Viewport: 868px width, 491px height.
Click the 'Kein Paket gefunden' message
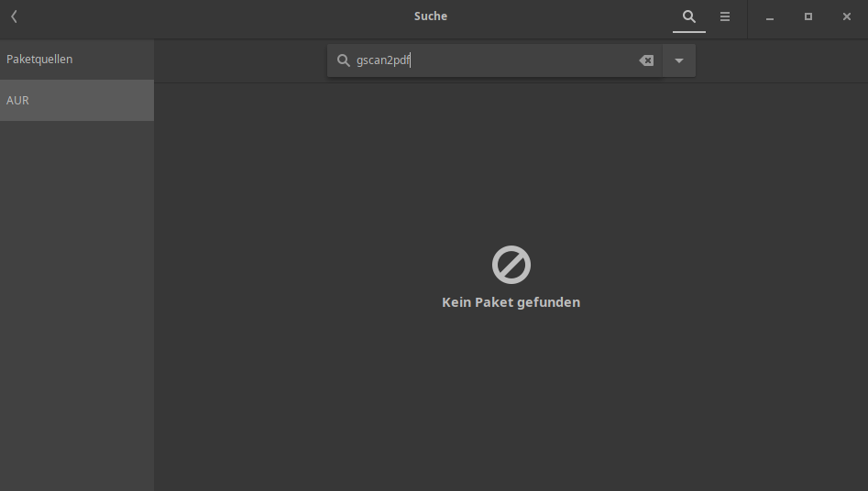coord(511,302)
